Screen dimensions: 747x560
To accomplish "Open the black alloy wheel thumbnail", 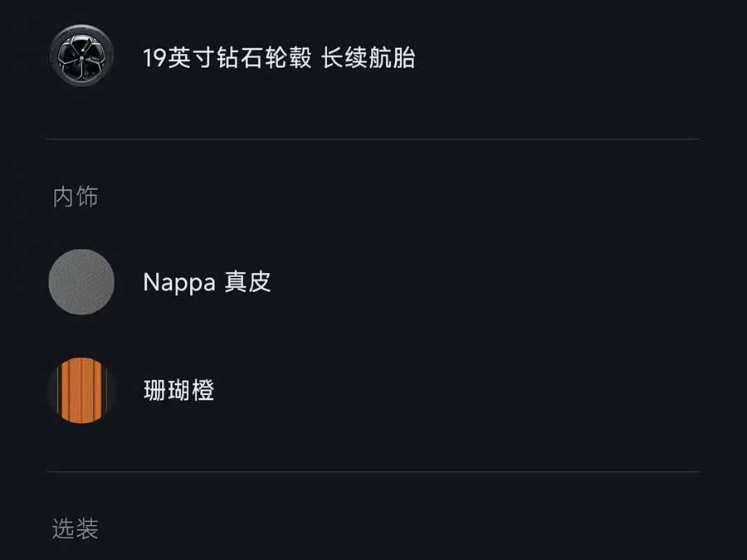I will click(81, 57).
